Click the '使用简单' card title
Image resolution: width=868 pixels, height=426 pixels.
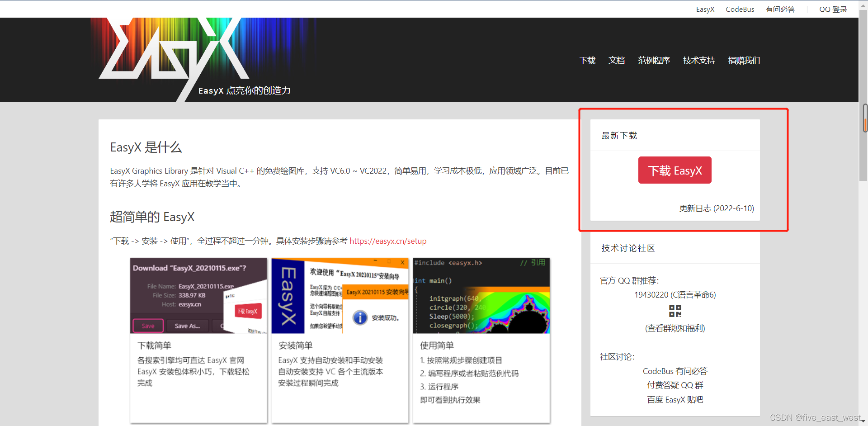coord(437,346)
